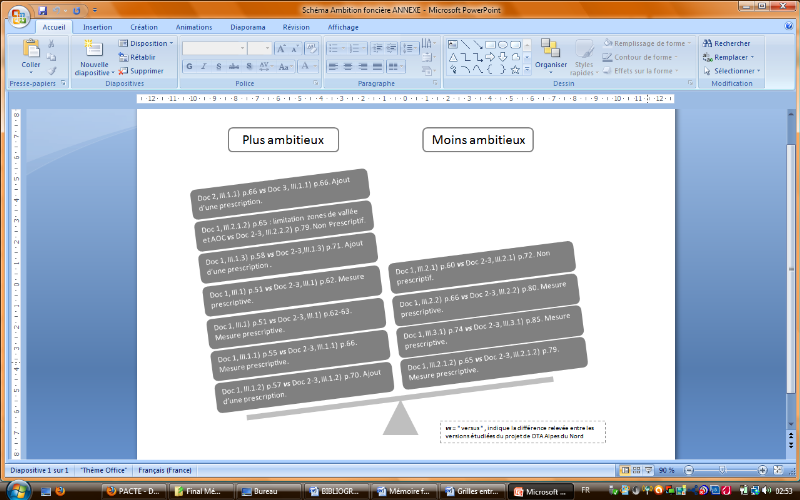Click the Coller paste icon
This screenshot has width=800, height=500.
point(31,49)
